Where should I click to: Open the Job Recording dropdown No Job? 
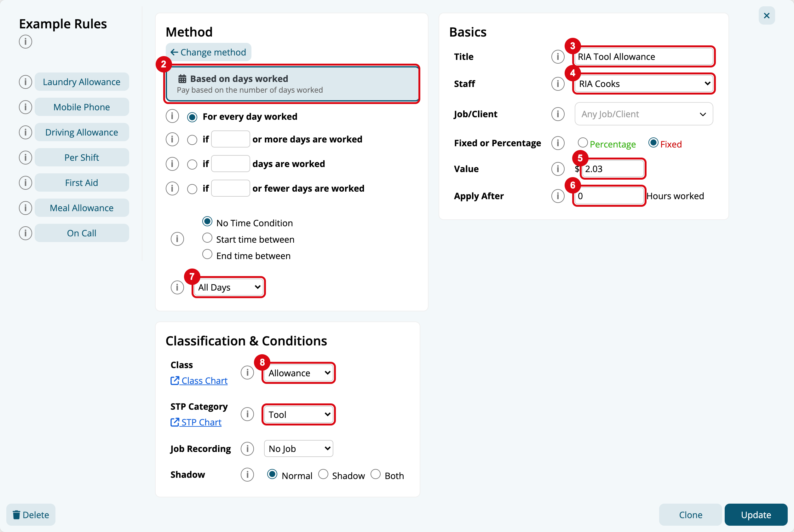pos(298,448)
